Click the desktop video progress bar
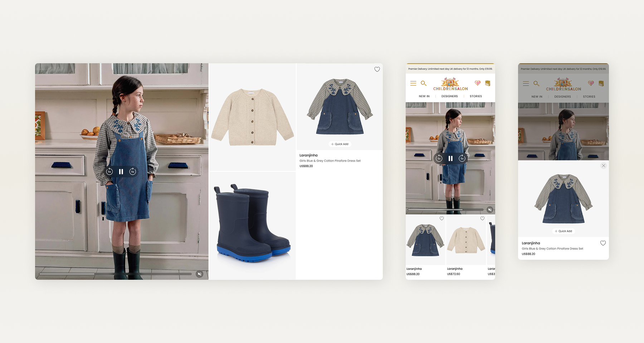This screenshot has width=644, height=343. tap(115, 274)
